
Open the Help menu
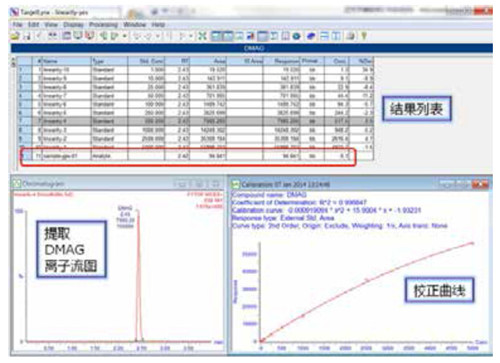pos(158,25)
